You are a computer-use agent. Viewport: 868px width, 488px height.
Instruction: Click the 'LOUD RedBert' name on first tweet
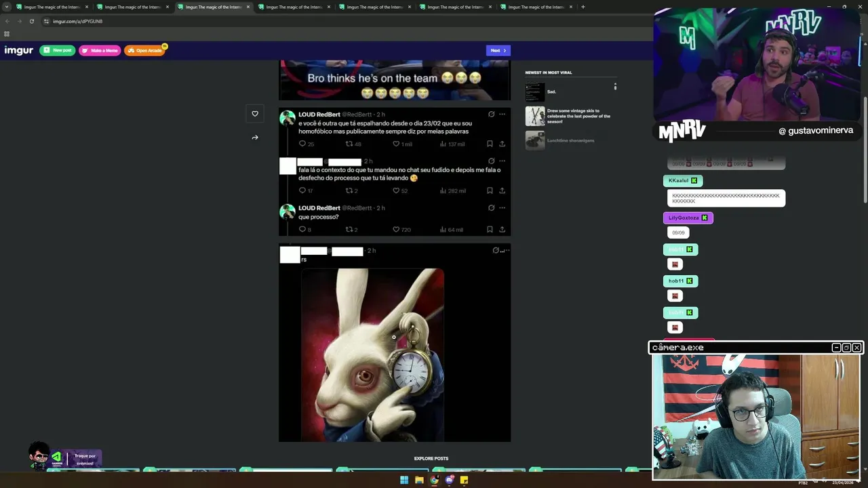tap(319, 115)
